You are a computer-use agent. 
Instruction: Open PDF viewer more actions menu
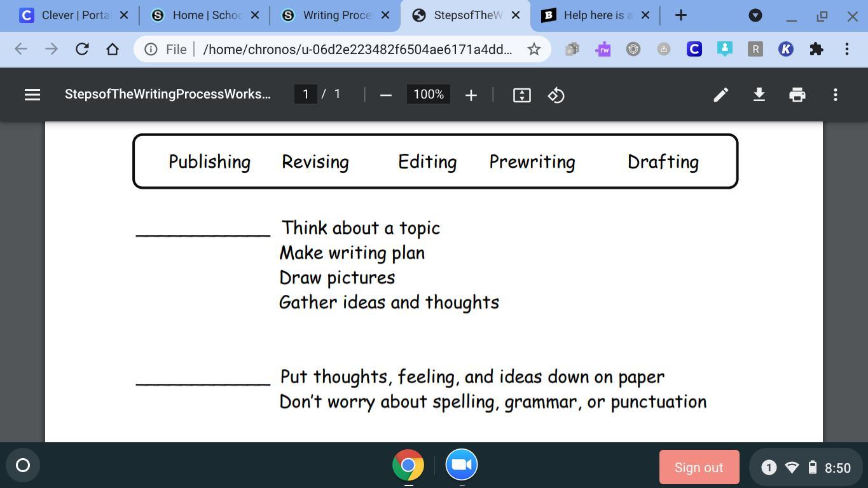click(835, 95)
